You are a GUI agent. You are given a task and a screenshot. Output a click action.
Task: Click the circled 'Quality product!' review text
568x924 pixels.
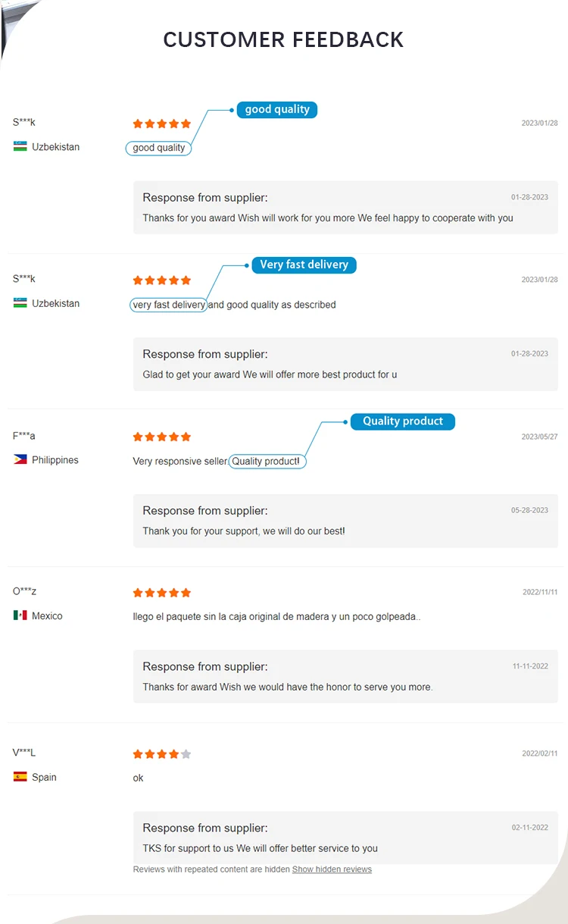[267, 461]
